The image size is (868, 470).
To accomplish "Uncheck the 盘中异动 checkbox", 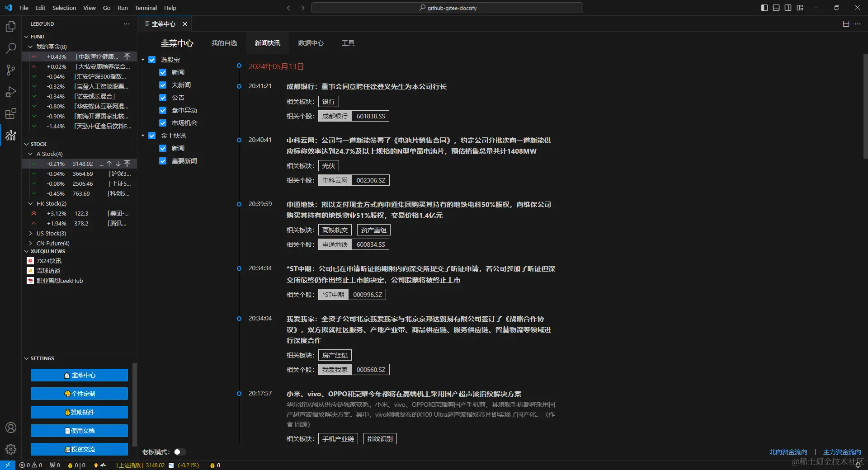I will click(x=163, y=110).
